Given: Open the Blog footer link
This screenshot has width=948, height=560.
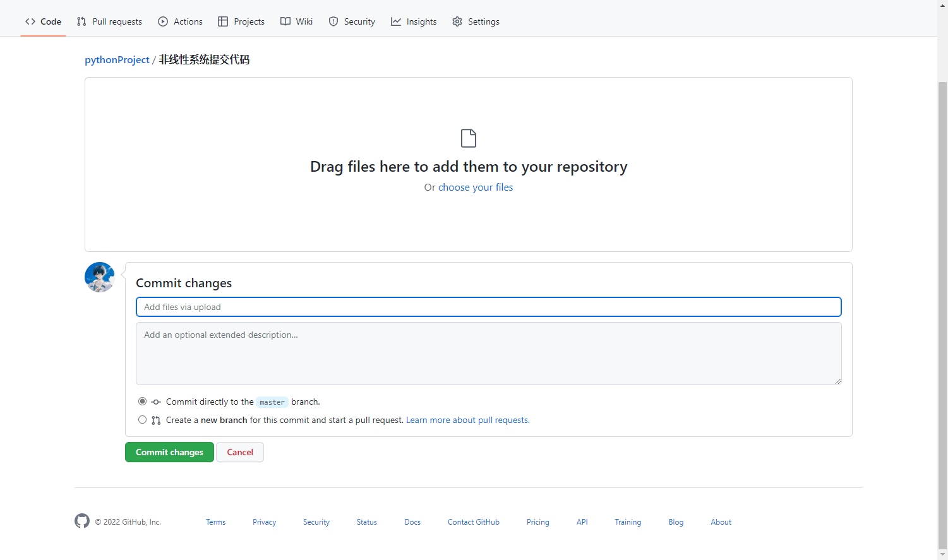Looking at the screenshot, I should click(676, 522).
